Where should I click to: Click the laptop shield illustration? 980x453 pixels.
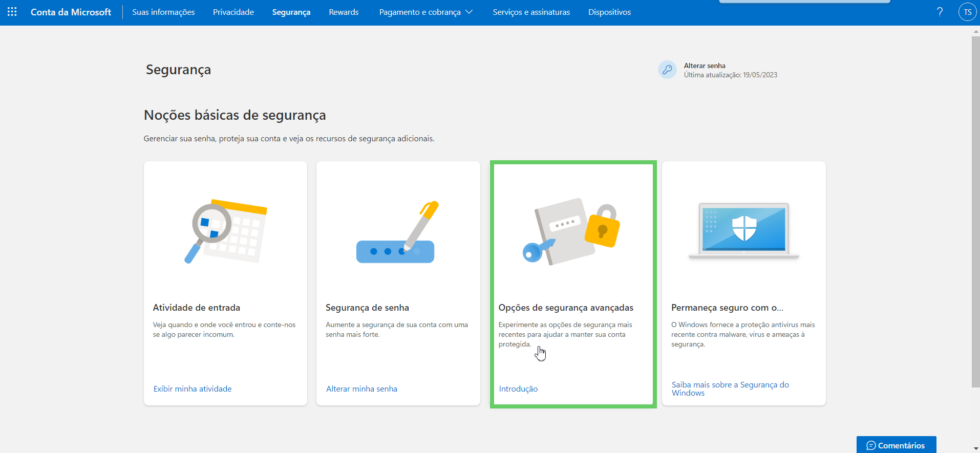coord(743,231)
